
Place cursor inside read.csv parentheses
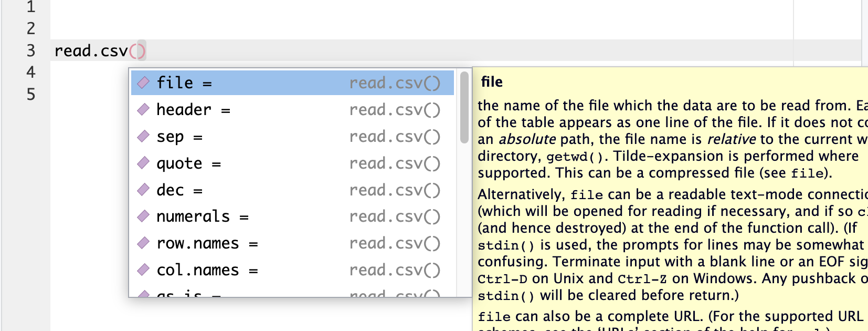pyautogui.click(x=137, y=51)
